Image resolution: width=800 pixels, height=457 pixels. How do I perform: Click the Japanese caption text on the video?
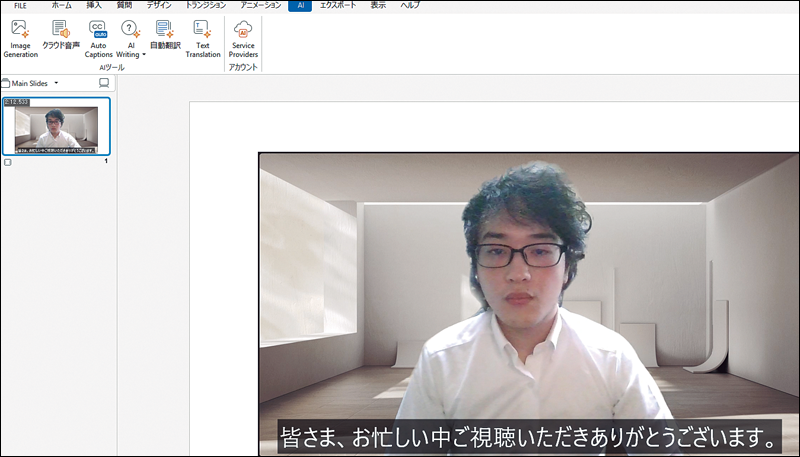(x=528, y=436)
